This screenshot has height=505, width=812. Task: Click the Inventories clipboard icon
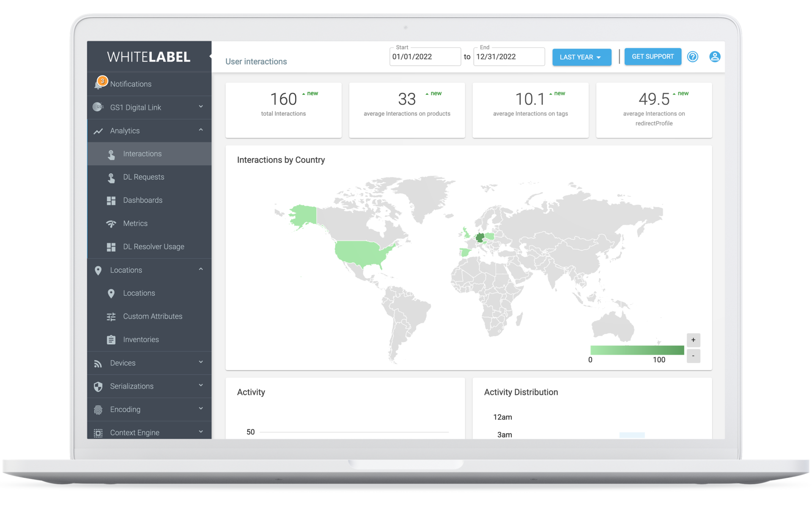[111, 340]
